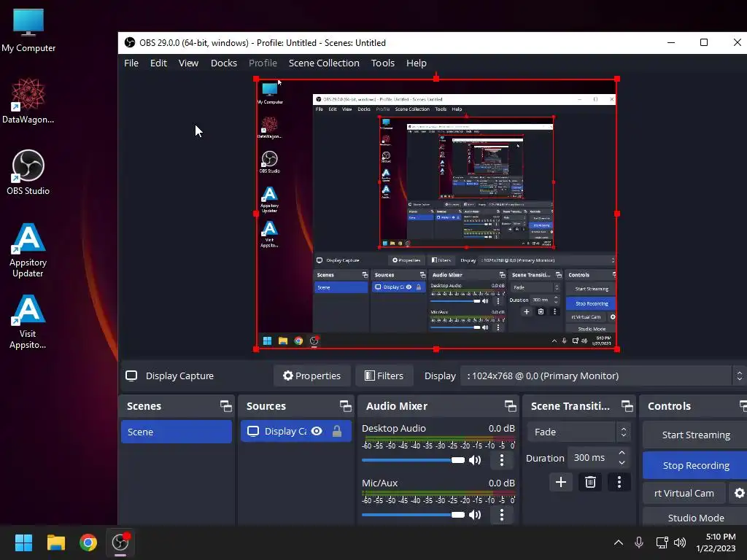
Task: Open the File menu
Action: click(x=131, y=63)
